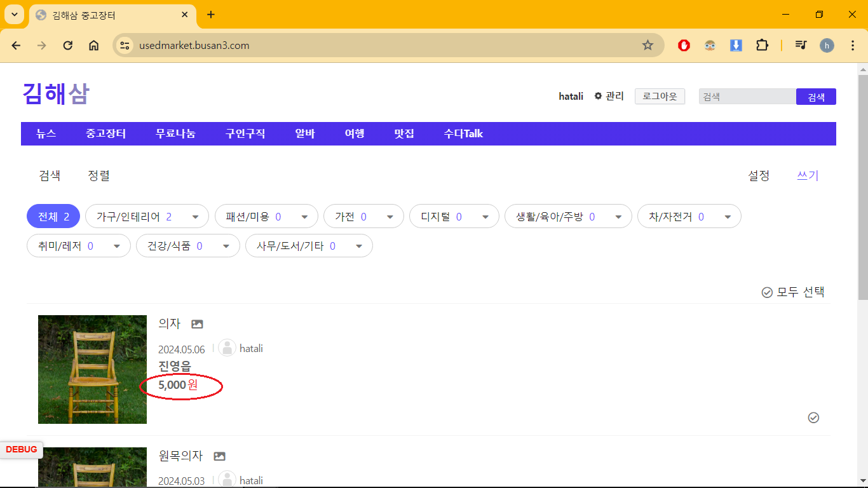Click the 2024.05.06 date text
The width and height of the screenshot is (868, 488).
(x=182, y=349)
